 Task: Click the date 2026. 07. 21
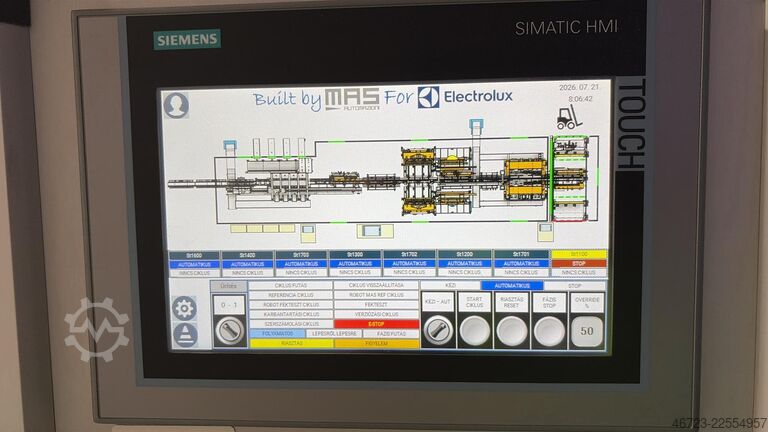pos(579,87)
